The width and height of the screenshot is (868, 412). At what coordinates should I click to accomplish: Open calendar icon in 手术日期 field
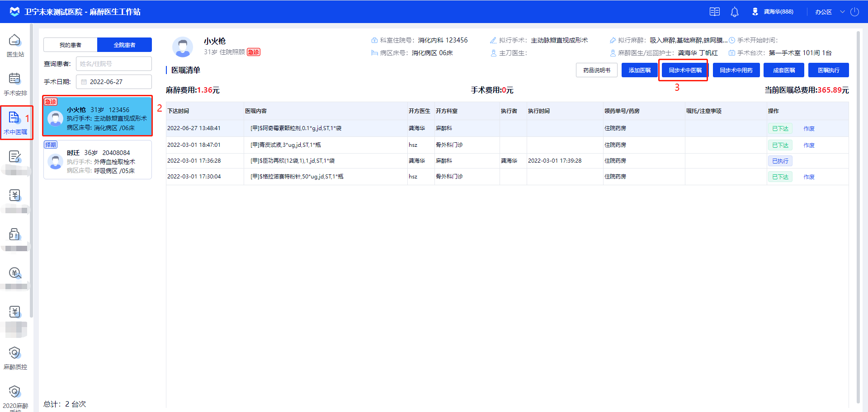(x=84, y=82)
